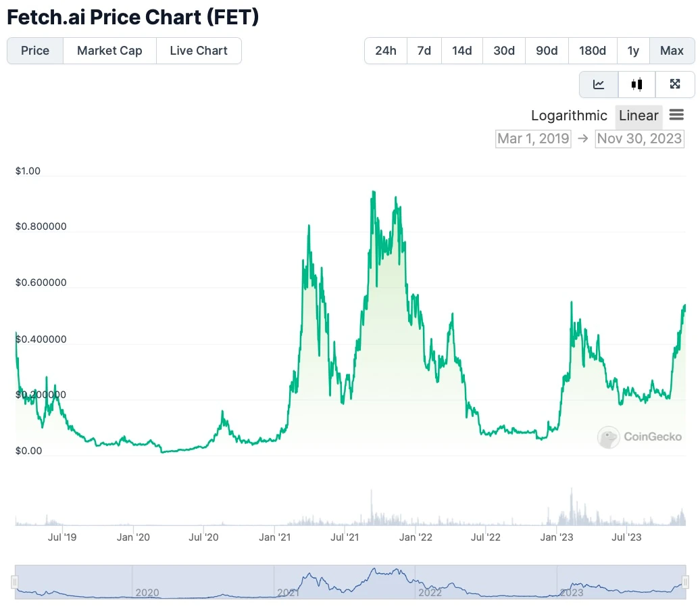Click the CoinGecko logo watermark

pos(640,437)
